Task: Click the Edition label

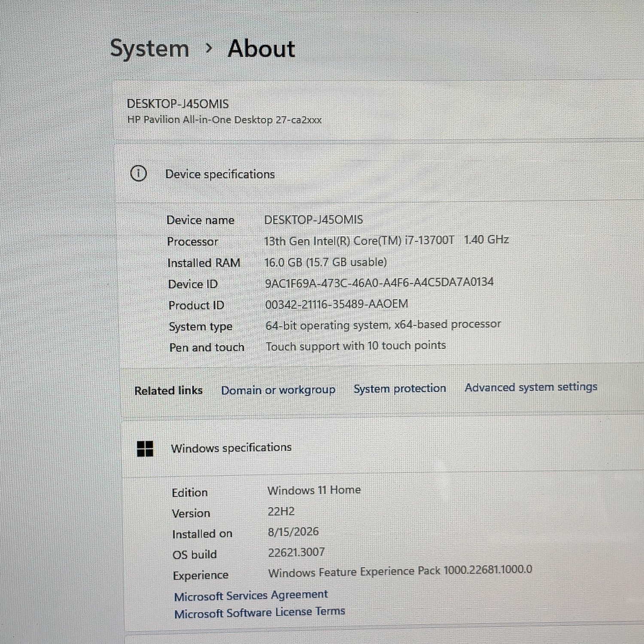Action: (x=189, y=492)
